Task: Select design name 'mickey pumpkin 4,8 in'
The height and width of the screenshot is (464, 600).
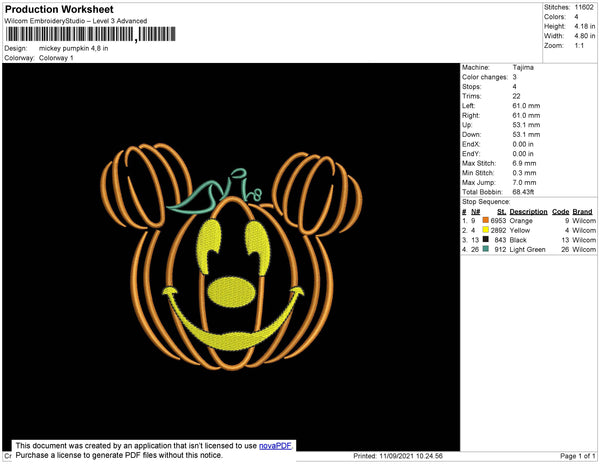Action: click(73, 49)
